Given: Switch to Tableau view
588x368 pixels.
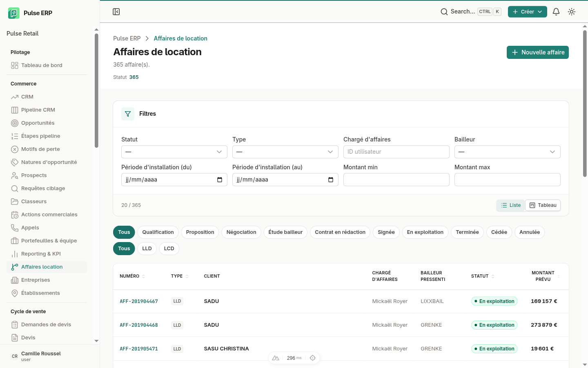Looking at the screenshot, I should point(543,205).
